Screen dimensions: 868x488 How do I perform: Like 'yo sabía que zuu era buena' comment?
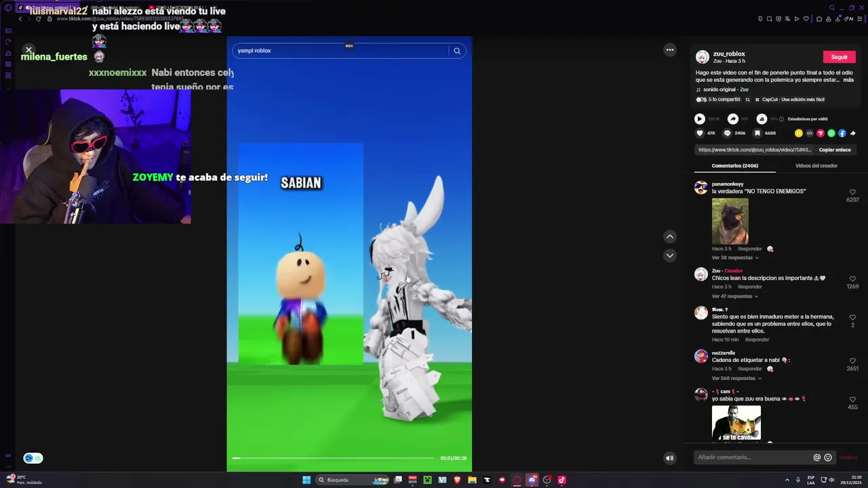pyautogui.click(x=852, y=400)
